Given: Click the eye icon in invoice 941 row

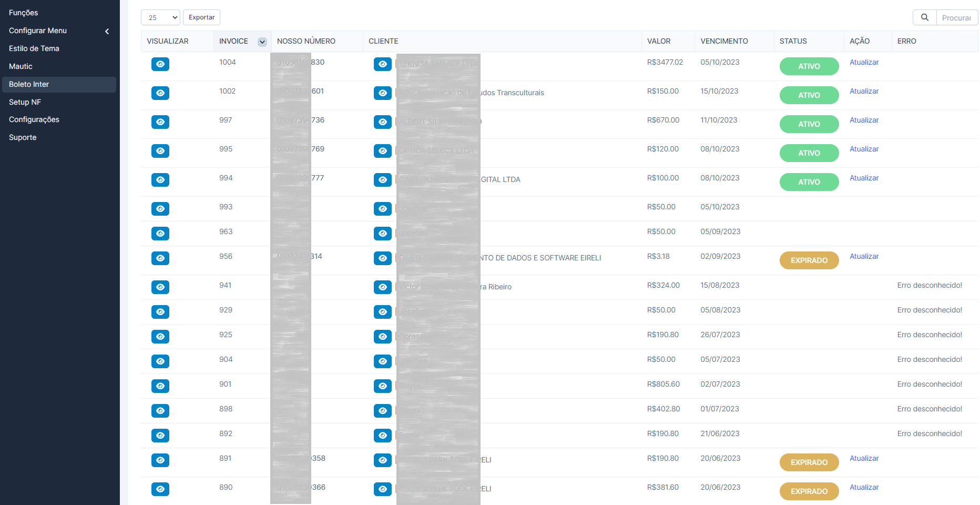Looking at the screenshot, I should 160,287.
